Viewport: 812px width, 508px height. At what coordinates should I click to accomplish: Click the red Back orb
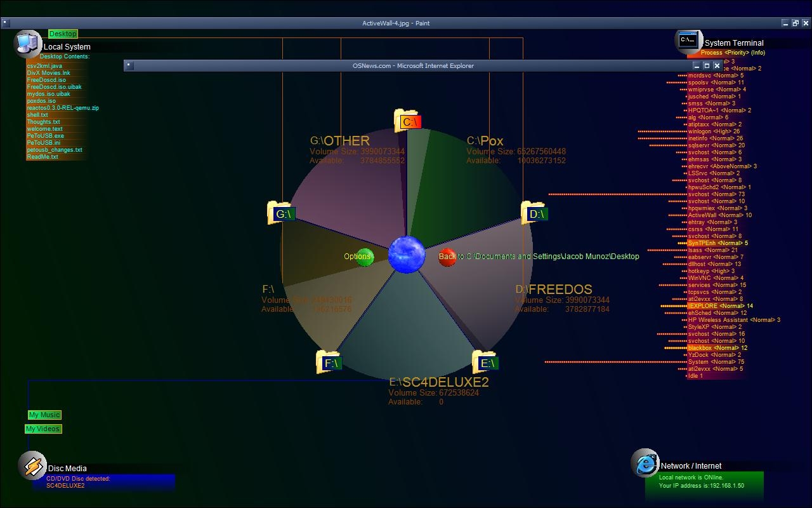447,257
